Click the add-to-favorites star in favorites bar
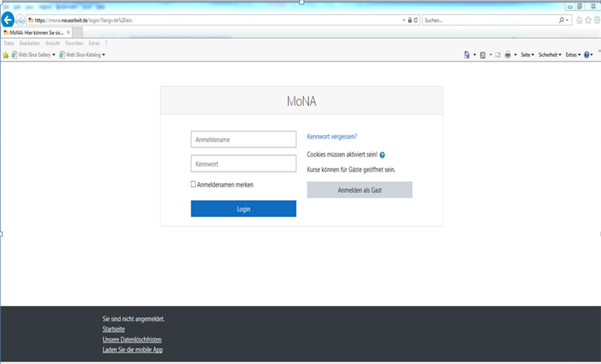Image resolution: width=601 pixels, height=364 pixels. [5, 55]
